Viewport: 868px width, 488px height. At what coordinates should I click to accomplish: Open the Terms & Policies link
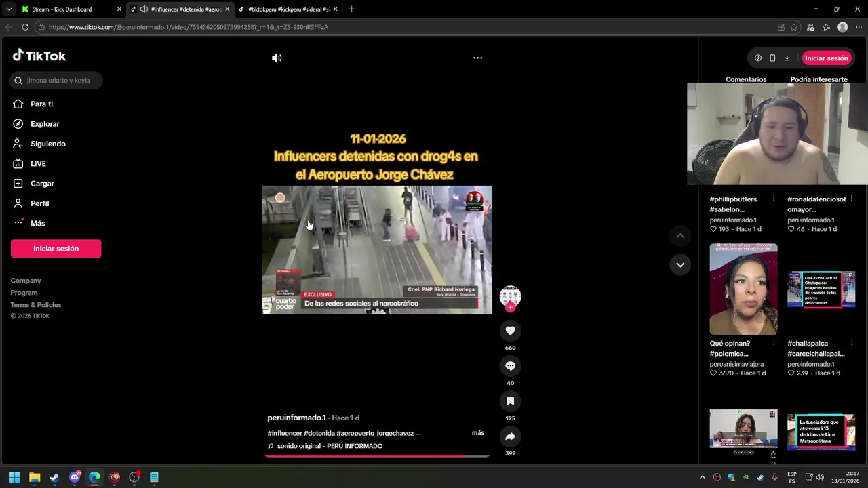pyautogui.click(x=36, y=305)
